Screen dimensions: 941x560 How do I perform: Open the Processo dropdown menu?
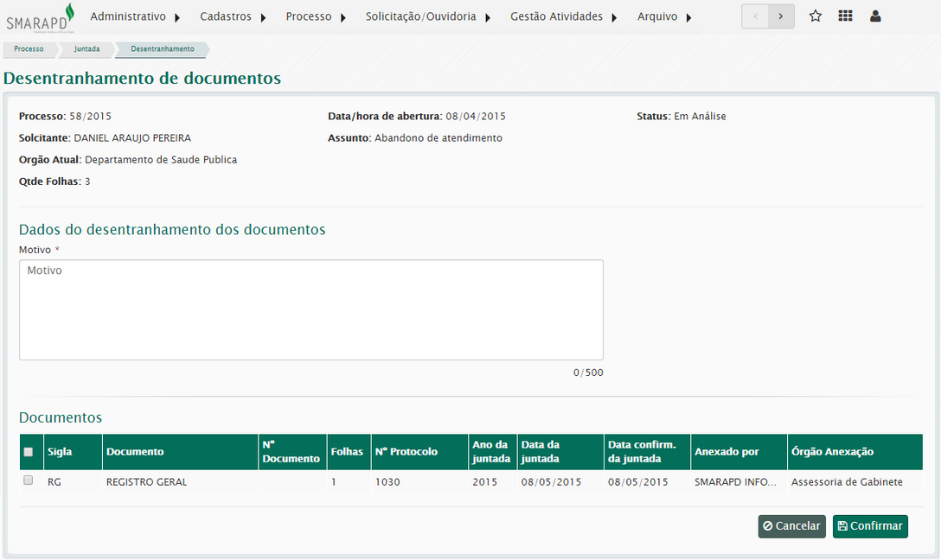pos(316,17)
